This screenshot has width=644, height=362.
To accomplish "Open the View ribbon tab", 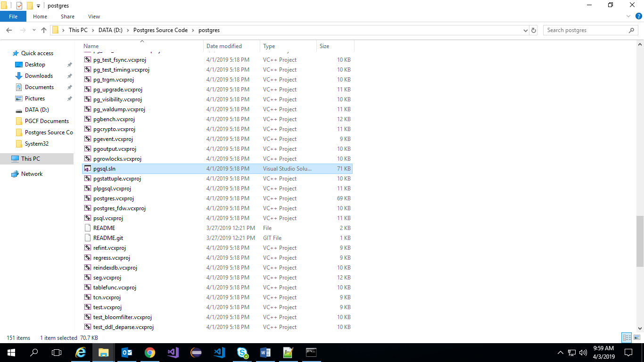I will (x=94, y=16).
